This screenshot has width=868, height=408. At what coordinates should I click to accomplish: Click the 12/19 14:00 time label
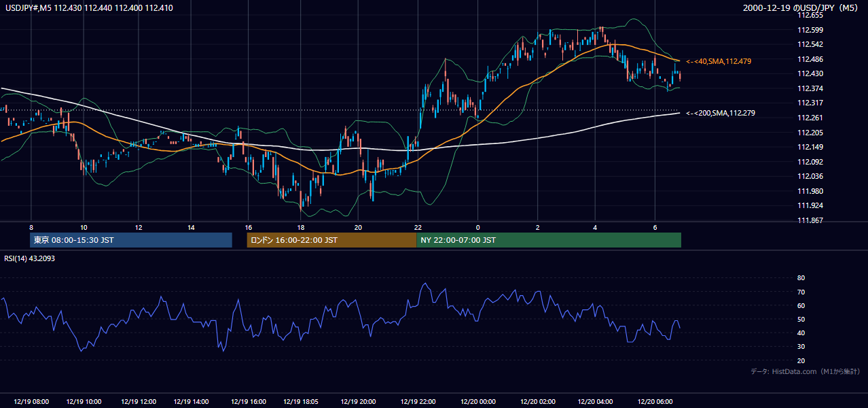191,401
